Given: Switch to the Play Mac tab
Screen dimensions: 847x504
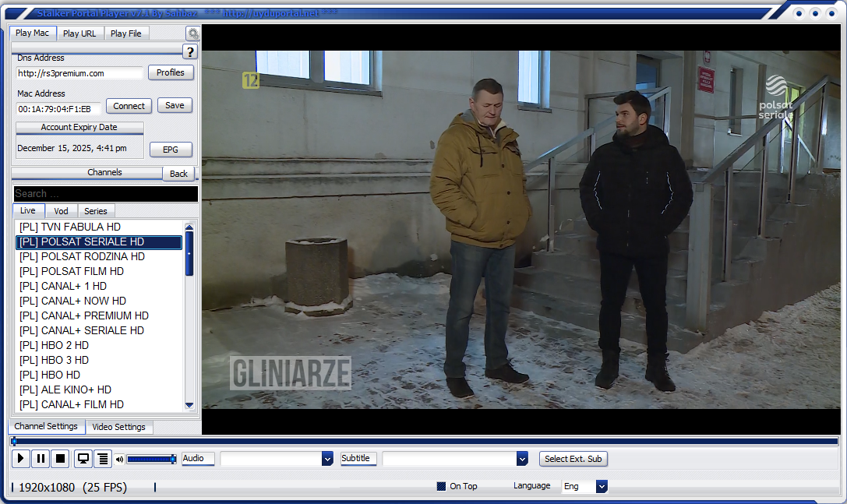Looking at the screenshot, I should (x=33, y=33).
